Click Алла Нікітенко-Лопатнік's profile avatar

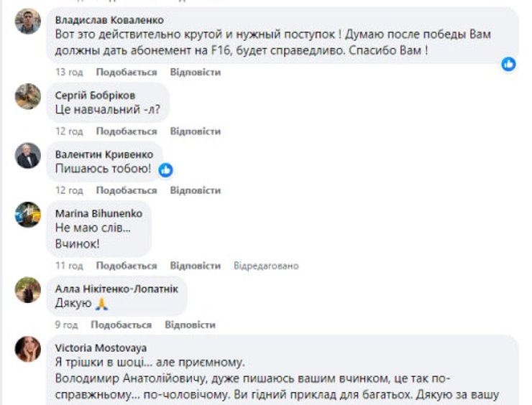click(x=28, y=289)
